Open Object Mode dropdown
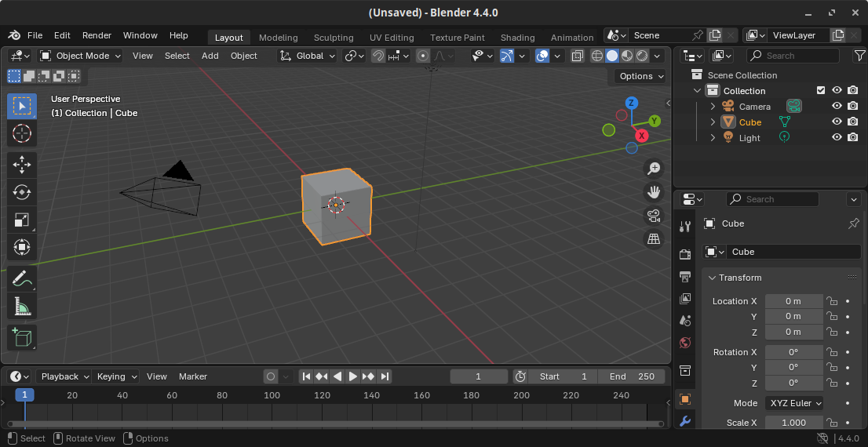This screenshot has height=447, width=868. 81,56
